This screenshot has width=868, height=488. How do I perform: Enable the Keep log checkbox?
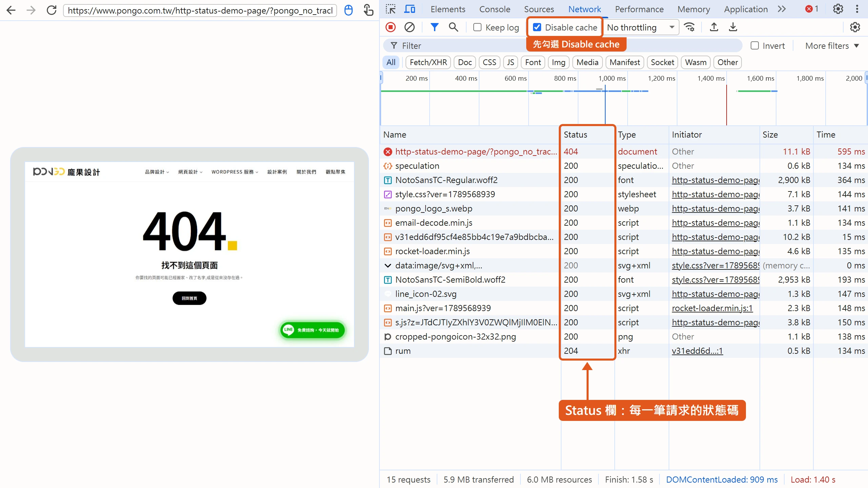(477, 27)
